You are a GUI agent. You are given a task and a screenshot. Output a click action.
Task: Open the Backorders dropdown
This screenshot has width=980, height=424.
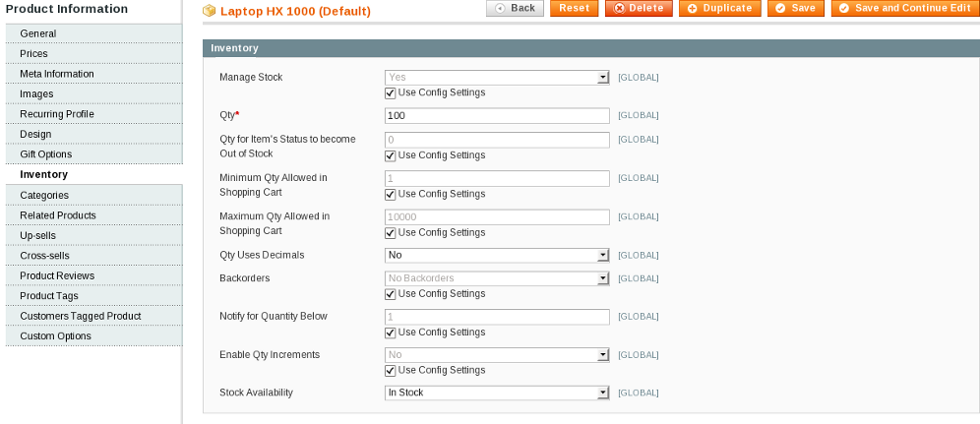pyautogui.click(x=497, y=278)
